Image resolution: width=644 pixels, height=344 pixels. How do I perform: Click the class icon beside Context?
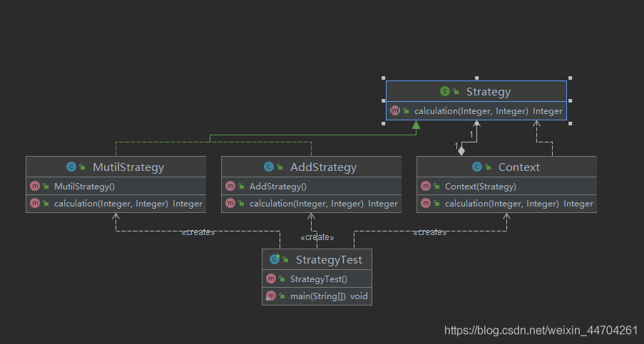click(x=477, y=167)
